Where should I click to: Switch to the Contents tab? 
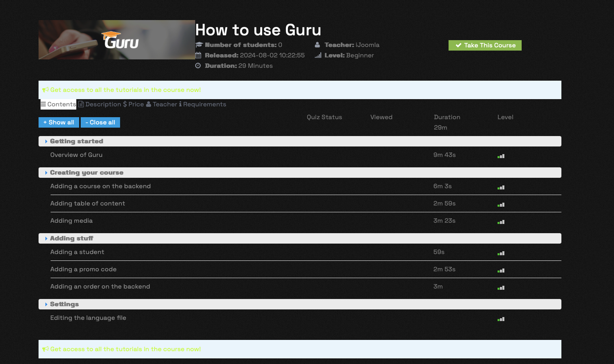(58, 104)
